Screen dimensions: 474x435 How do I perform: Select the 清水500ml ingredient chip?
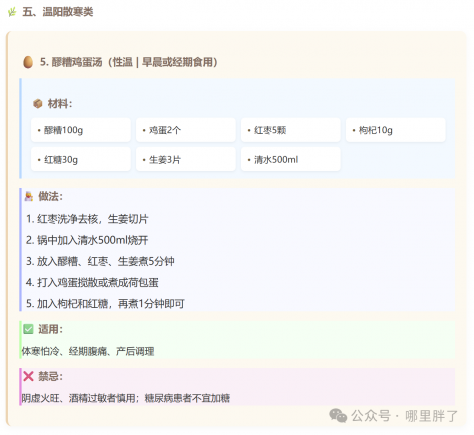[x=291, y=159]
